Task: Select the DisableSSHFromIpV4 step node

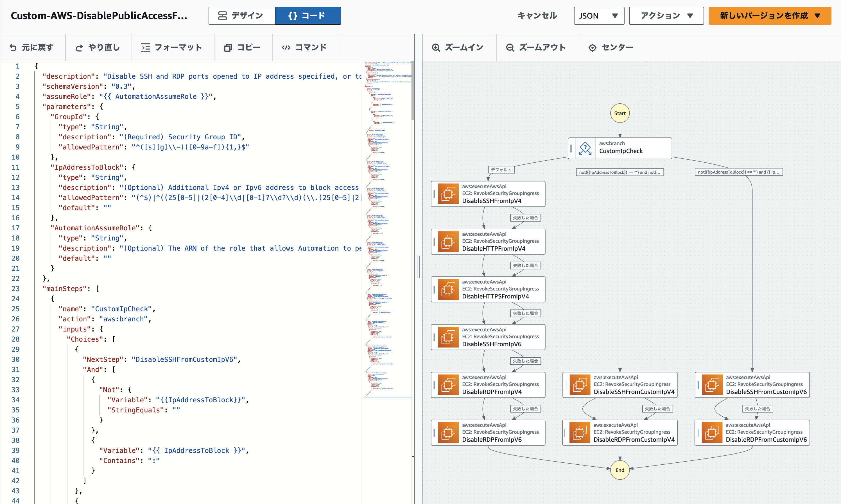Action: tap(488, 194)
